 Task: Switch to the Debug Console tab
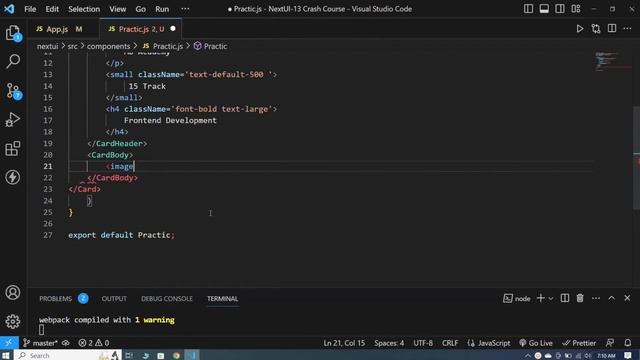tap(167, 299)
